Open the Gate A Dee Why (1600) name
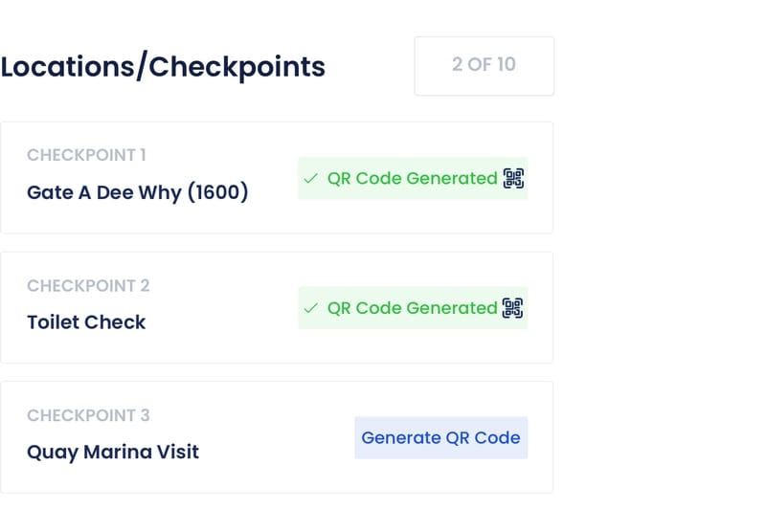 point(137,192)
